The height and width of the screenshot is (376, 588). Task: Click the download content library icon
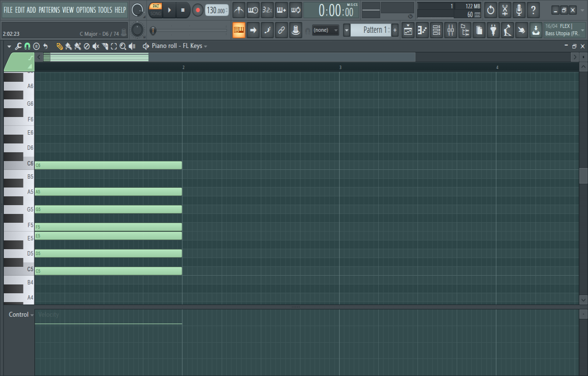(536, 30)
